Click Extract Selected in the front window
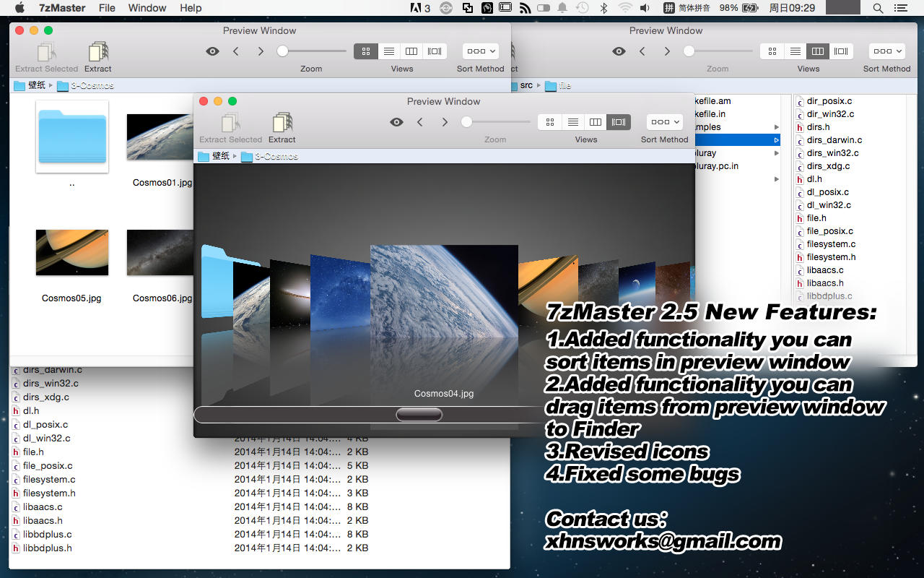The height and width of the screenshot is (578, 924). tap(231, 124)
